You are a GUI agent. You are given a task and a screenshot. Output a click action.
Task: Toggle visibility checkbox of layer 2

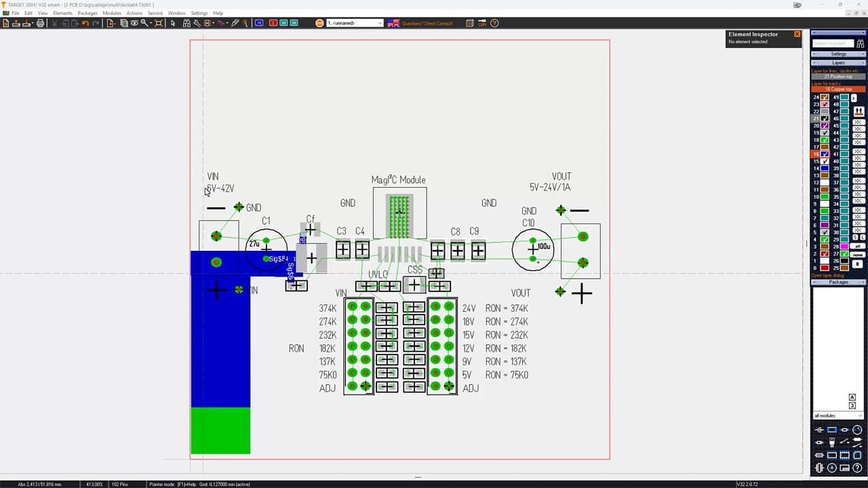825,253
